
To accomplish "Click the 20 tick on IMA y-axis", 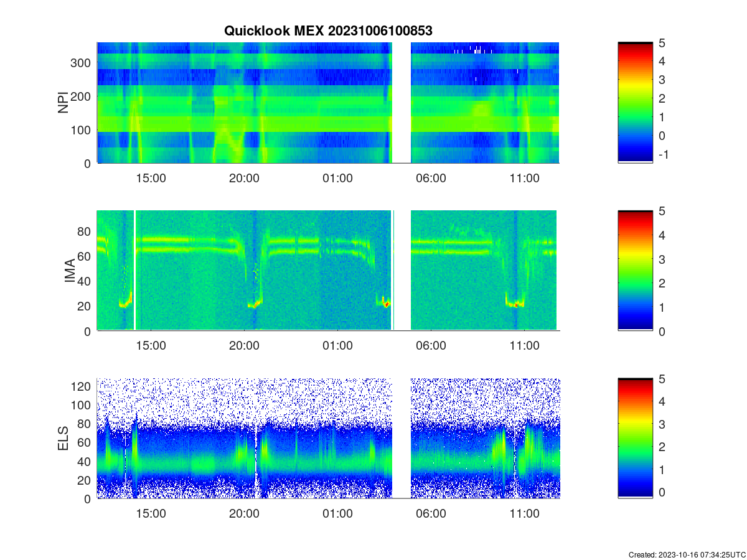I will click(85, 306).
